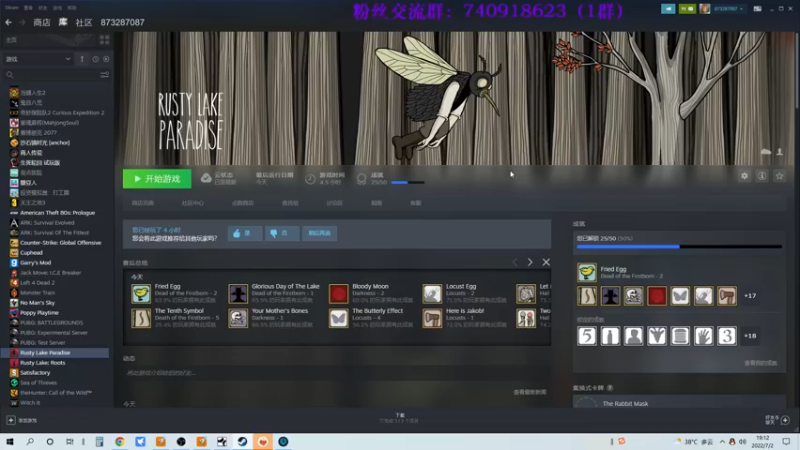This screenshot has height=450, width=800.
Task: Open the locked achievement icon showing 5
Action: (587, 336)
